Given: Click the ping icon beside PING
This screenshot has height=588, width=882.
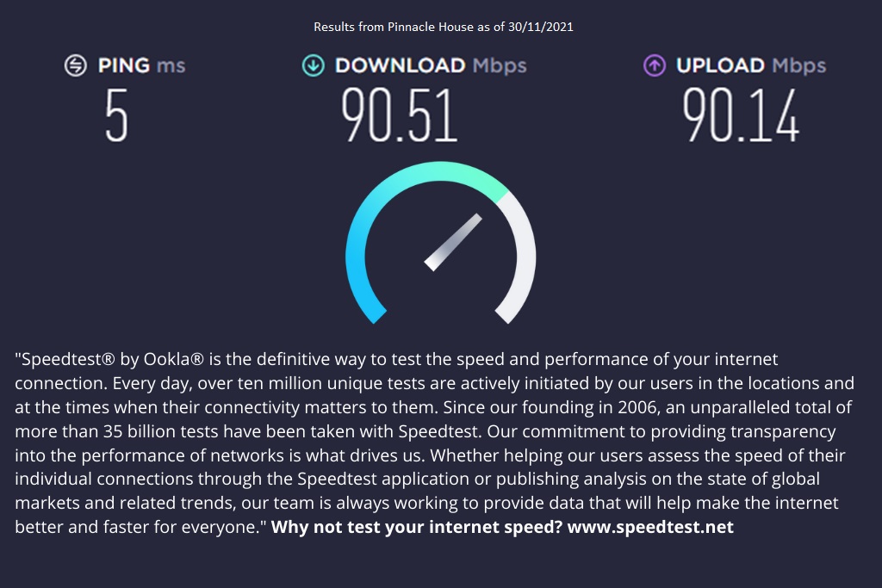Looking at the screenshot, I should (76, 65).
